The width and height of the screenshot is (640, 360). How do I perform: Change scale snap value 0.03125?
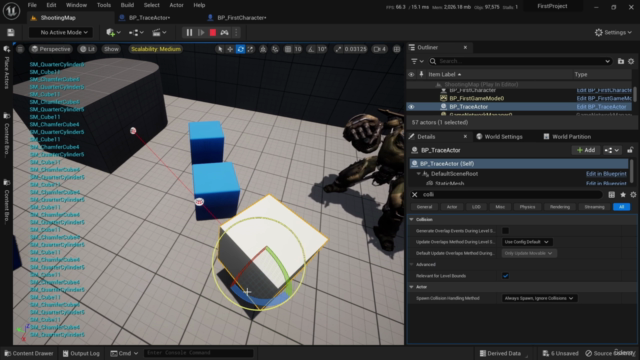(356, 49)
